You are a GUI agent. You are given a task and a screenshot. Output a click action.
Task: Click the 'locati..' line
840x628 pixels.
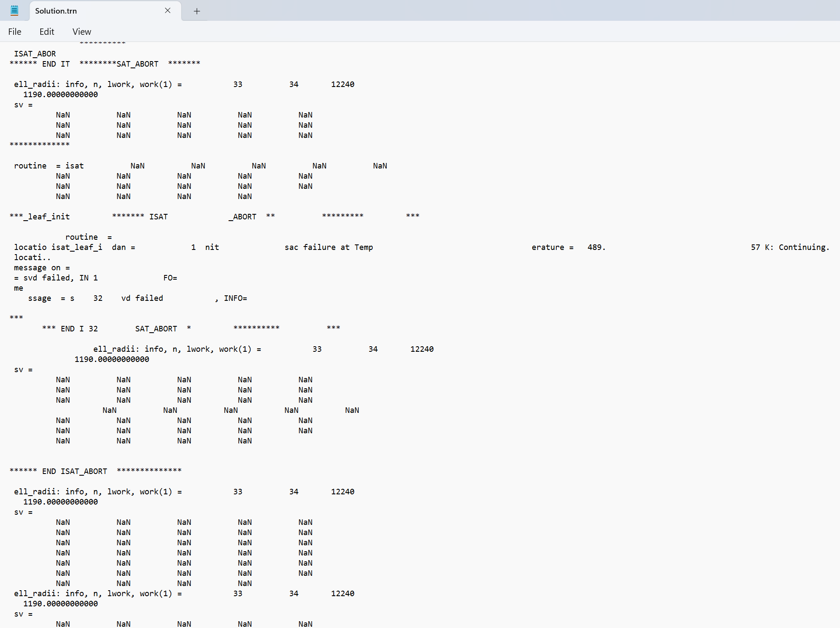point(32,258)
